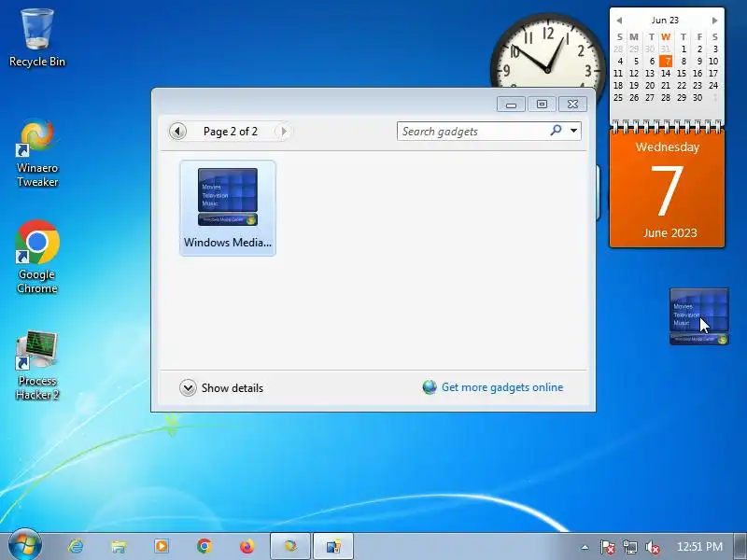Go to previous gadgets page arrow
The width and height of the screenshot is (747, 560).
[x=177, y=131]
